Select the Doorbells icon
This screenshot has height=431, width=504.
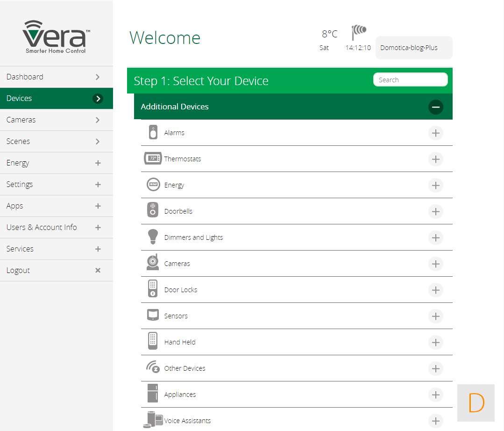[x=153, y=211]
